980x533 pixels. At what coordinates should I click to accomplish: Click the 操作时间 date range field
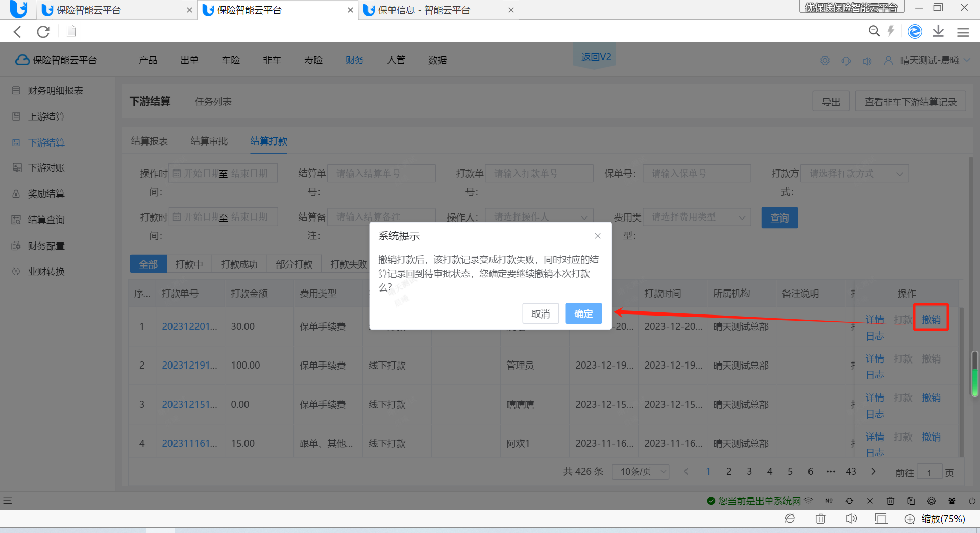[224, 174]
